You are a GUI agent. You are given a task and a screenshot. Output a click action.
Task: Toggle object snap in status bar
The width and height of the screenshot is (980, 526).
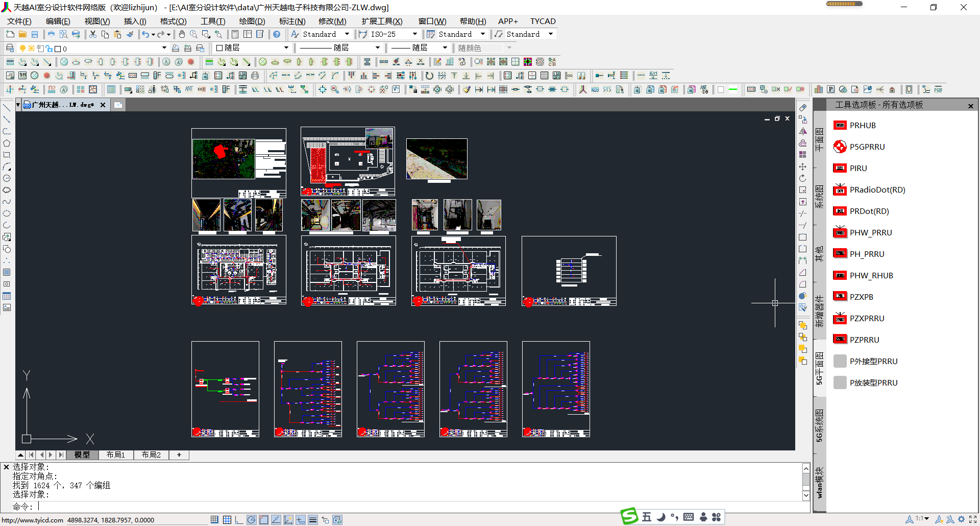[x=264, y=520]
